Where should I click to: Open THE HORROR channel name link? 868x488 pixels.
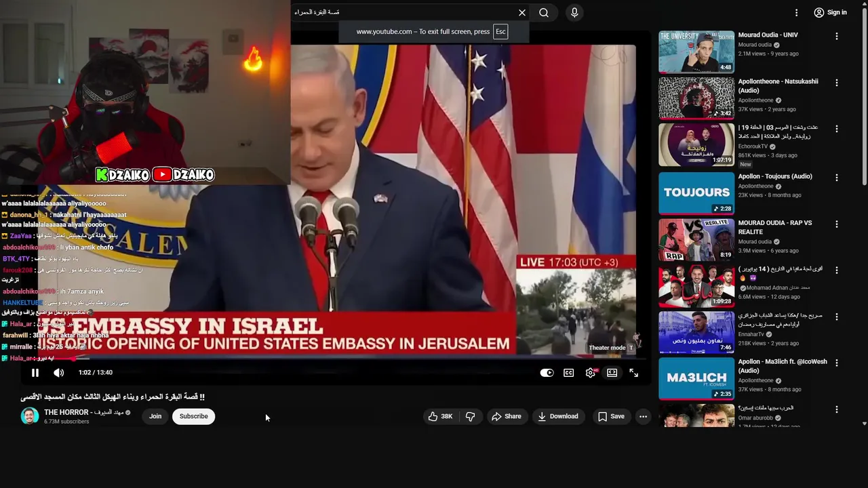(83, 412)
